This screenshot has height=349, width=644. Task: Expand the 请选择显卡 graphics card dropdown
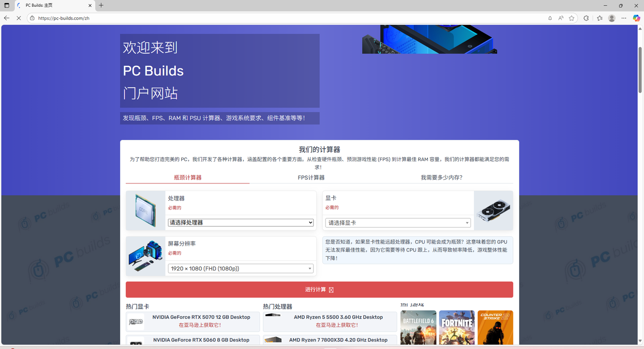[x=398, y=223]
